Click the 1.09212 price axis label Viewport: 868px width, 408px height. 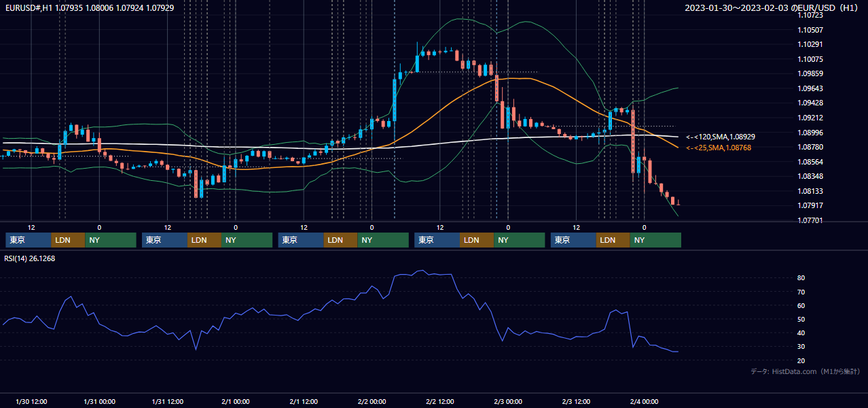pos(810,118)
